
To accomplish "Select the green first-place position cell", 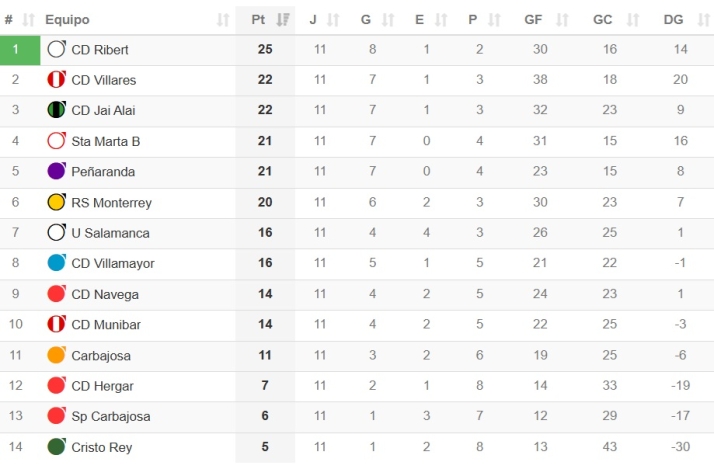I will pos(16,49).
